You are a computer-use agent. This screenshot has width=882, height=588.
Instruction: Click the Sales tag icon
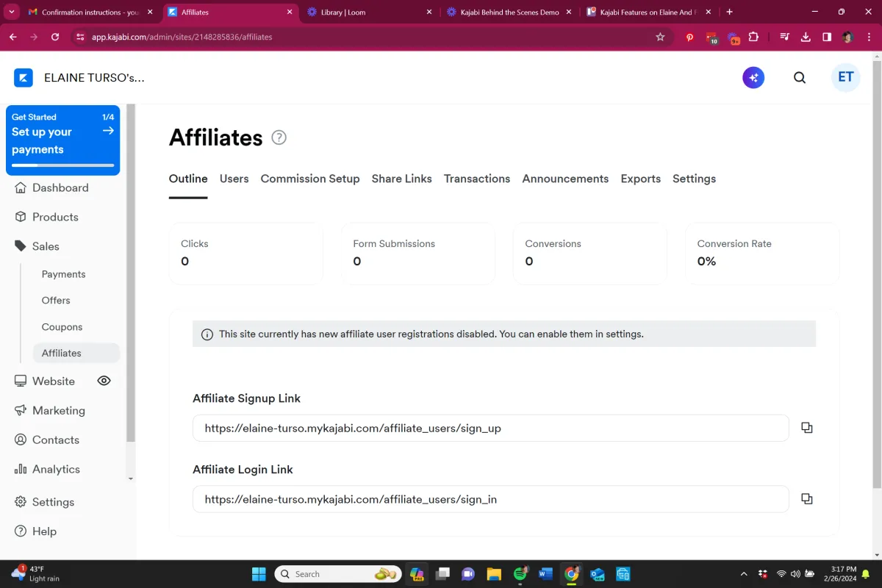pos(21,246)
